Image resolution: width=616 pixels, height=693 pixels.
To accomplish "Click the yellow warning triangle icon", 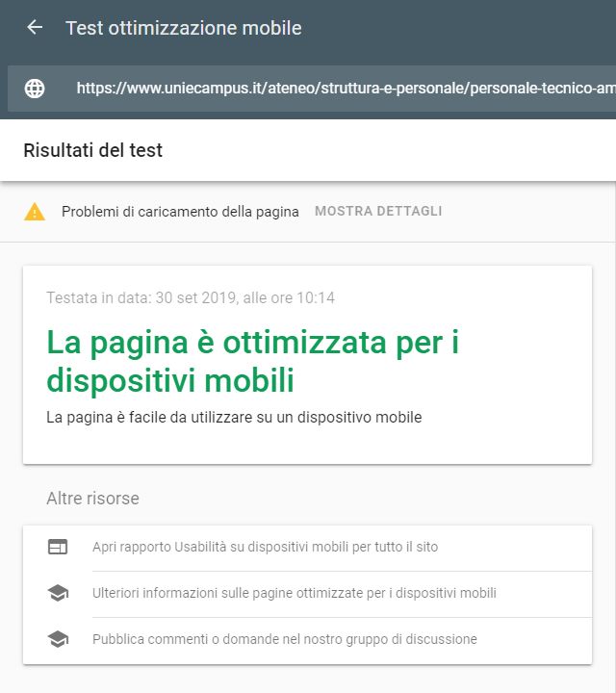I will pos(35,211).
